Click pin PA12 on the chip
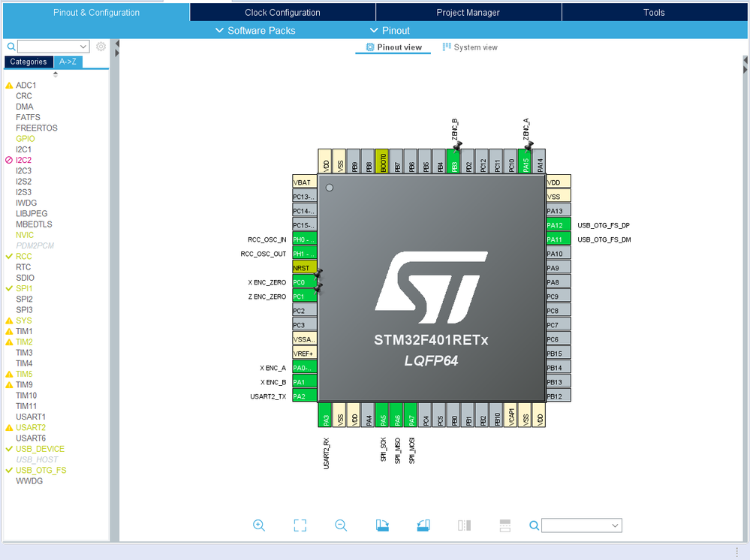 [559, 224]
